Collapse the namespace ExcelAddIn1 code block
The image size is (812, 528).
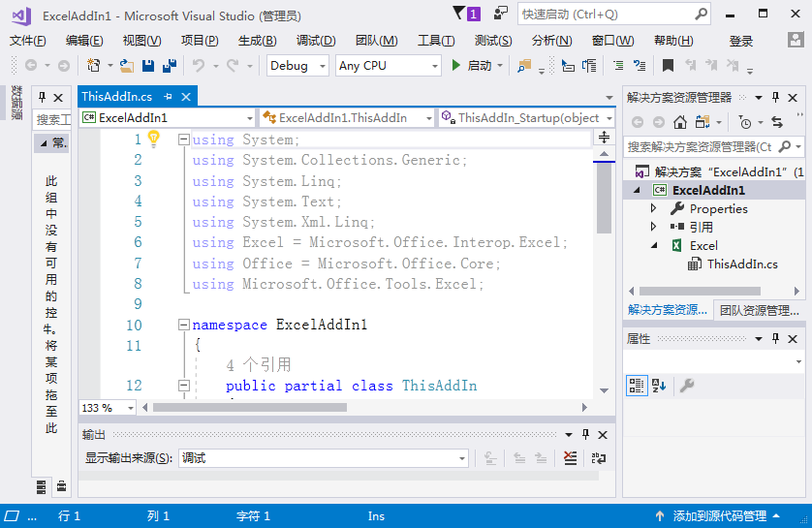click(x=183, y=325)
